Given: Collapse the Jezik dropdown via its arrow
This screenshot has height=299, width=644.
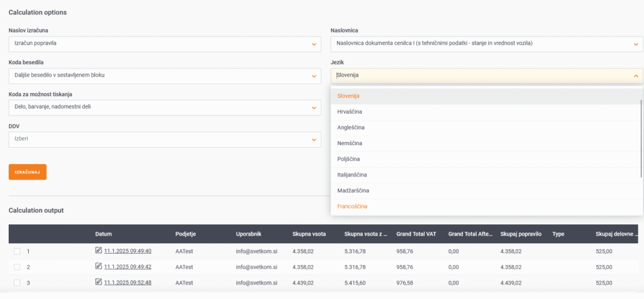Looking at the screenshot, I should coord(635,76).
